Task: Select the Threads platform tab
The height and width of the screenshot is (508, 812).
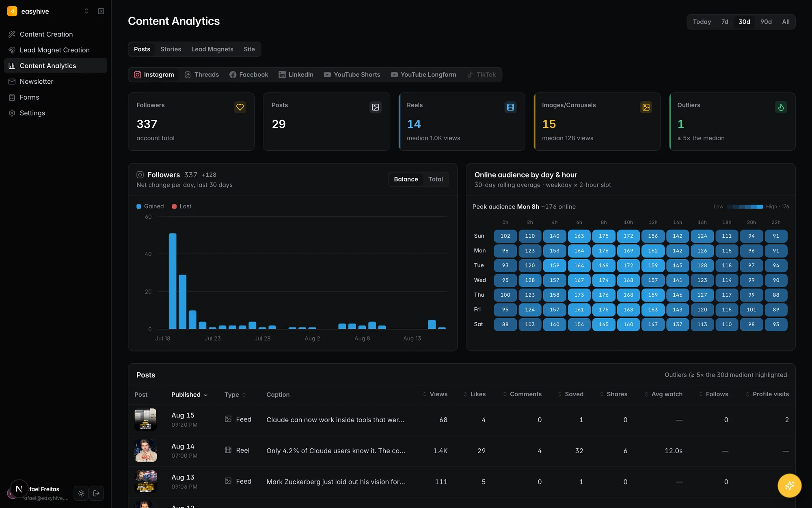Action: coord(202,75)
